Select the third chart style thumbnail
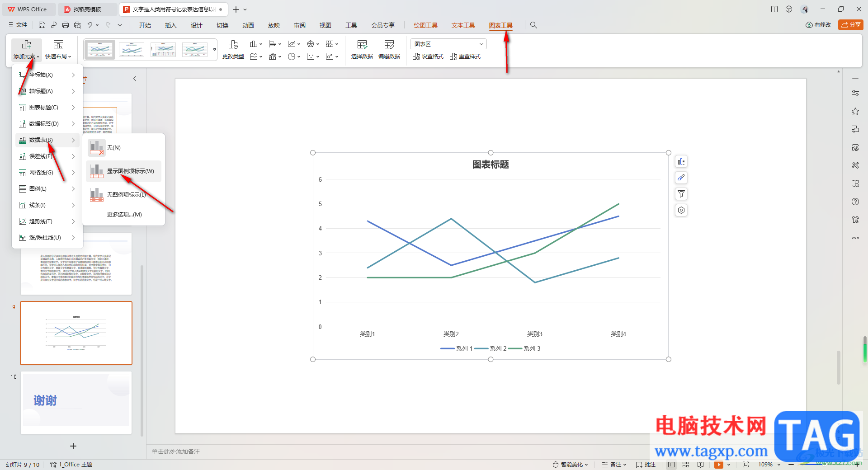868x470 pixels. pyautogui.click(x=163, y=50)
